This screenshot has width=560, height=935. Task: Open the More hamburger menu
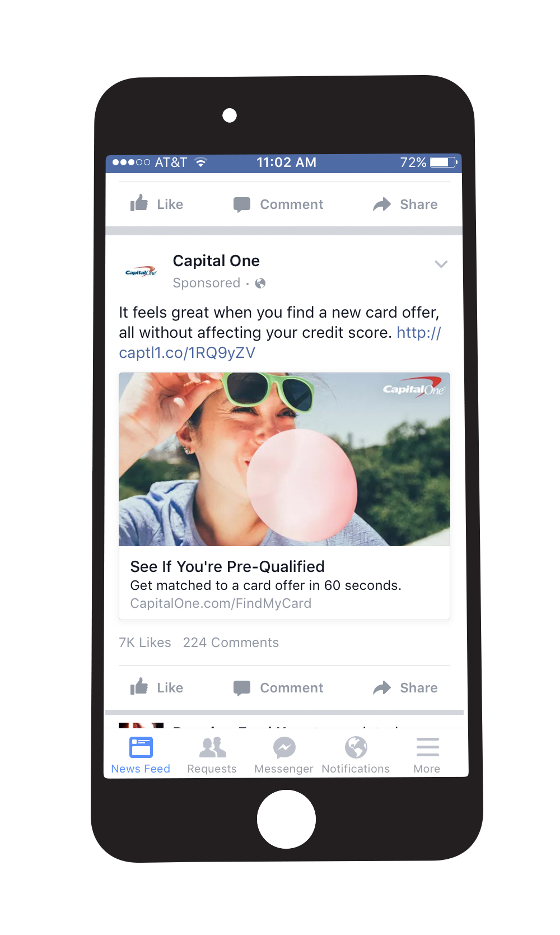coord(427,755)
